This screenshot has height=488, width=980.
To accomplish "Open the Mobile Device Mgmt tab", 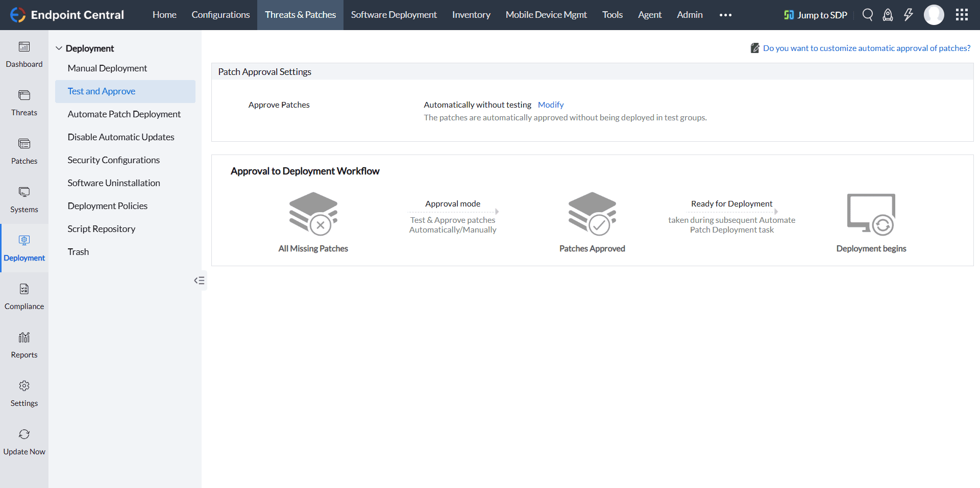I will click(546, 15).
